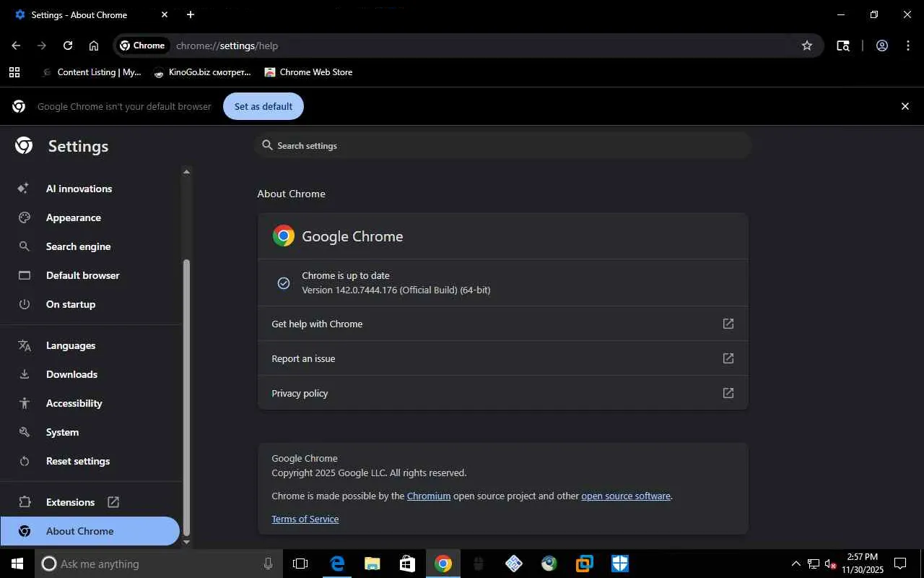Open File Explorer from taskbar
This screenshot has width=924, height=578.
pos(372,564)
